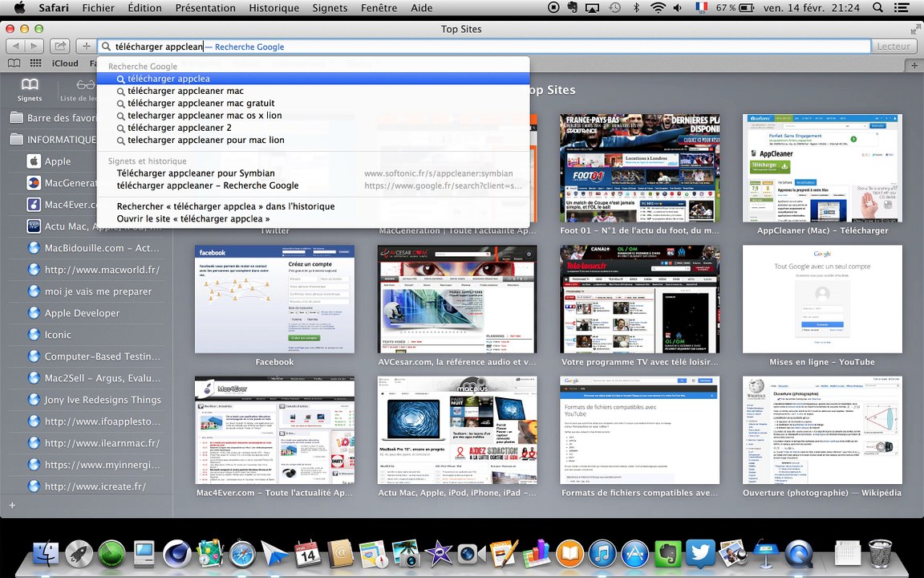Click the add folder plus at sidebar bottom

click(12, 506)
